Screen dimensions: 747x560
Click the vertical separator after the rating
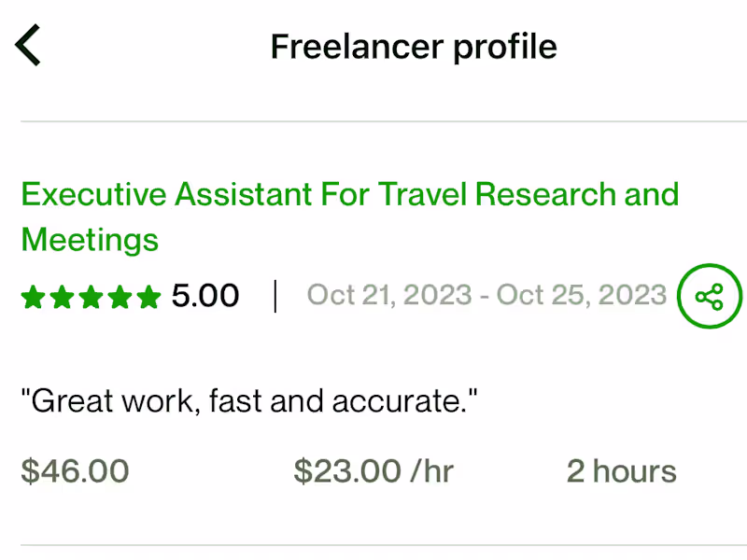click(x=275, y=297)
